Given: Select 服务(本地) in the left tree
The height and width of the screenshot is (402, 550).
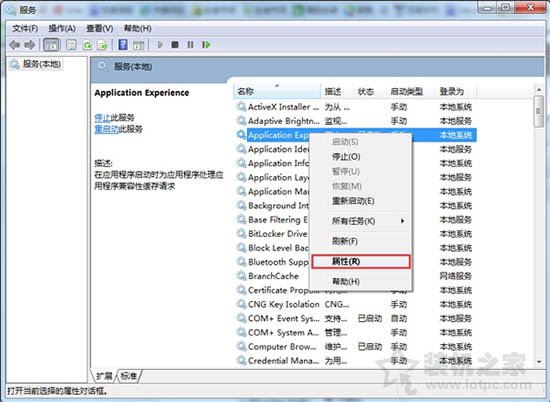Looking at the screenshot, I should click(42, 64).
